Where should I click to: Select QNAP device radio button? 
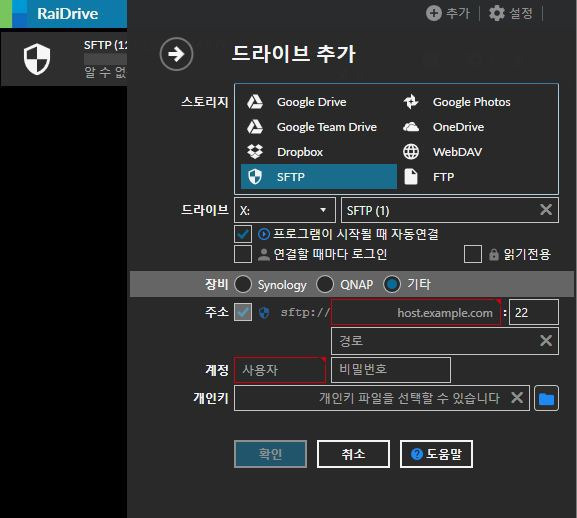click(325, 284)
